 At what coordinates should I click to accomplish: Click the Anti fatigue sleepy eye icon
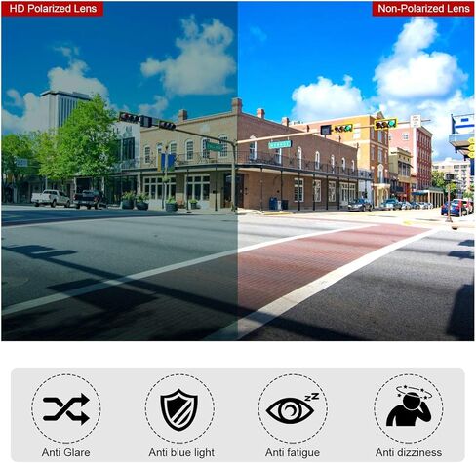[x=293, y=407]
